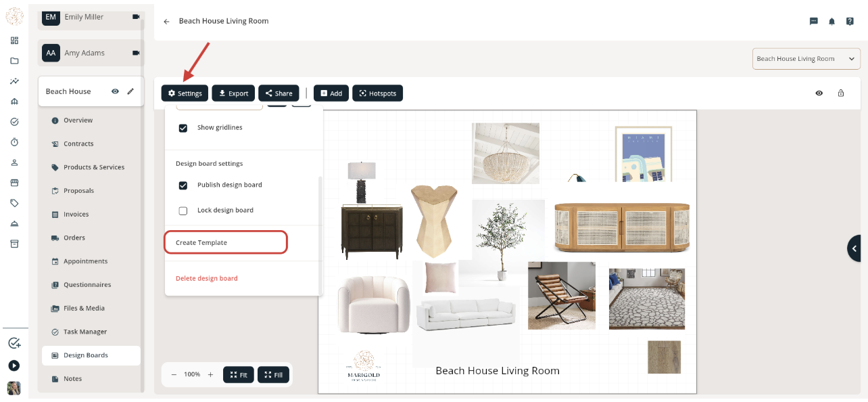
Task: Open the timer stopwatch icon in left rail
Action: pyautogui.click(x=14, y=142)
